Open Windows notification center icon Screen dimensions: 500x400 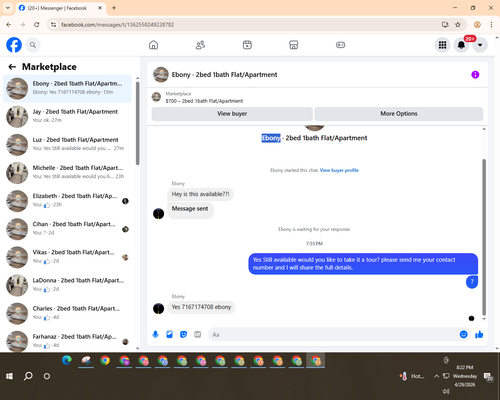click(489, 377)
